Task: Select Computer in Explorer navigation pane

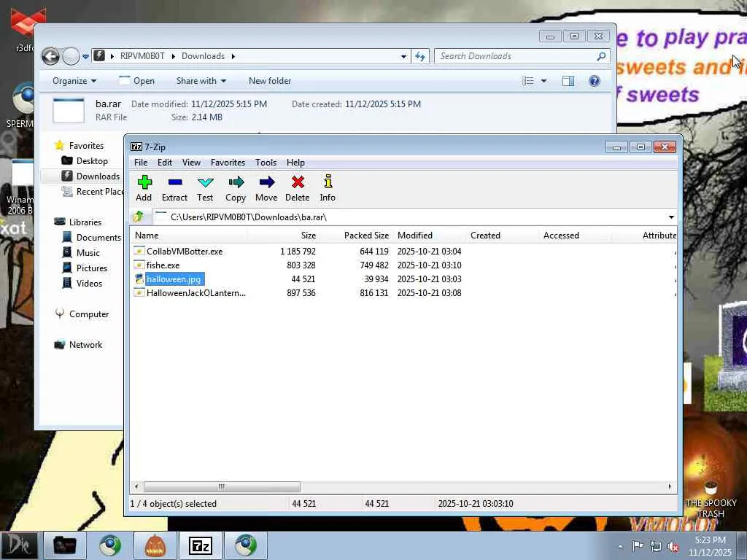Action: tap(89, 314)
